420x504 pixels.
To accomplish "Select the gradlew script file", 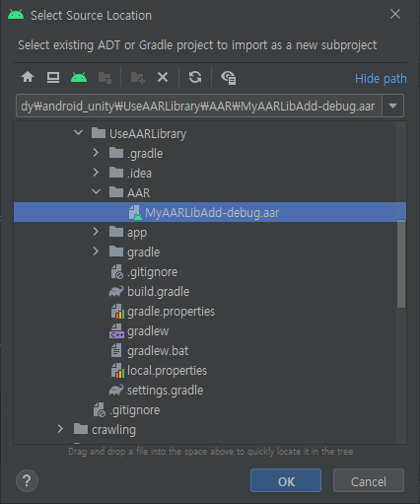I will pos(148,331).
